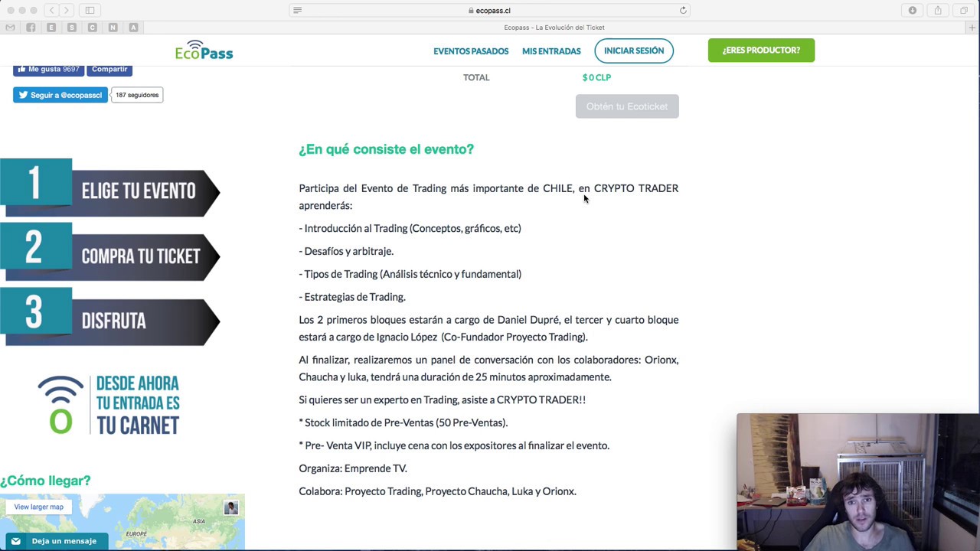Viewport: 980px width, 551px height.
Task: Open a new tab with plus button
Action: point(972,28)
